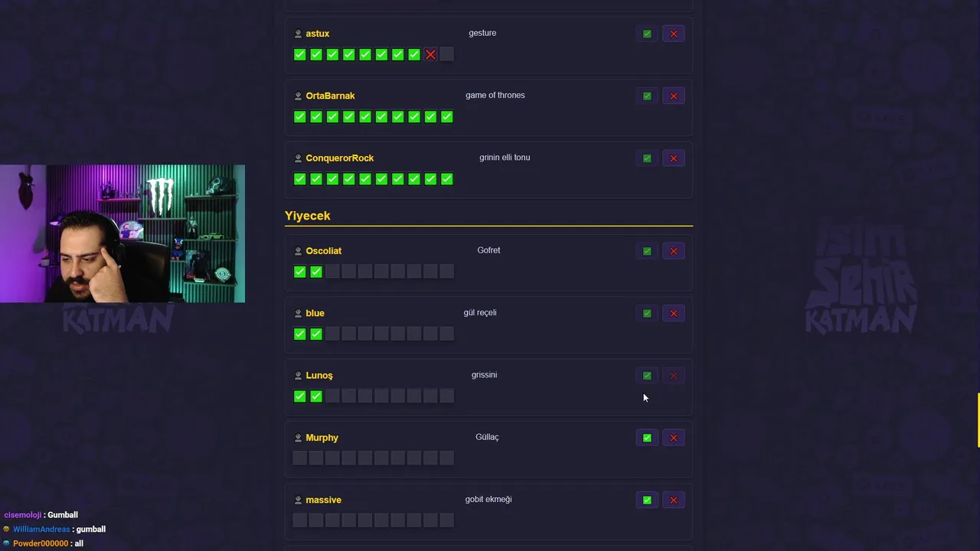The height and width of the screenshot is (551, 980).
Task: Approve Oscoliat's "Gofret" answer
Action: tap(647, 251)
